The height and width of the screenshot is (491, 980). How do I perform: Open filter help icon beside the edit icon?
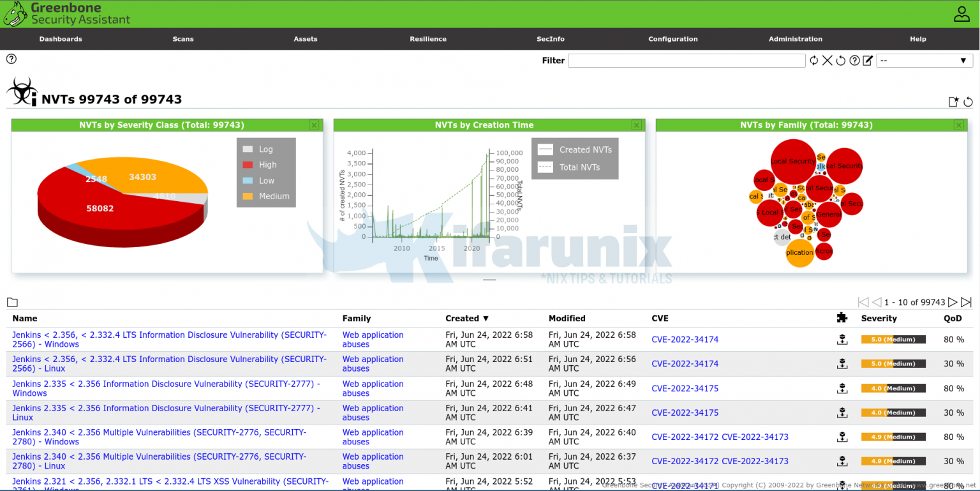854,61
